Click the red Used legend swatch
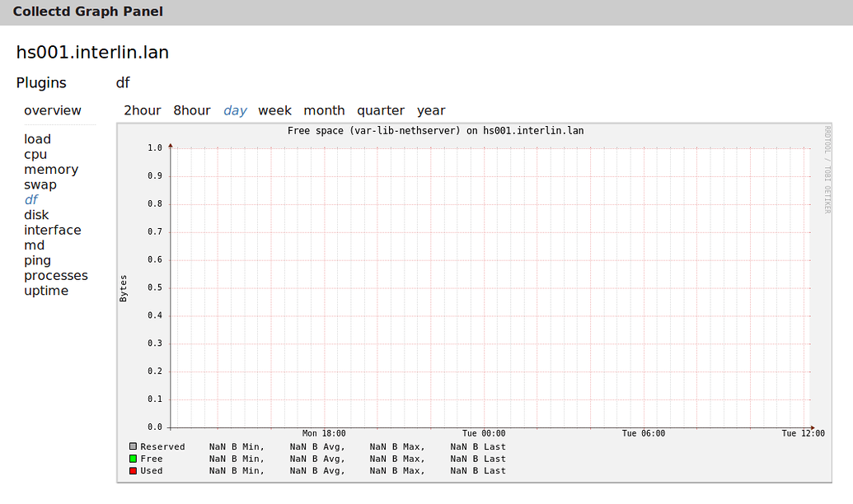Screen dimensions: 853x504 (133, 470)
